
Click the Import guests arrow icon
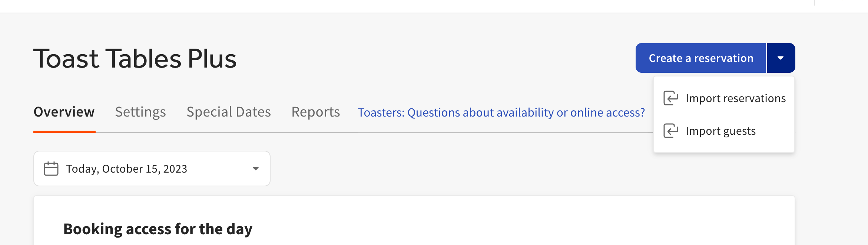[x=670, y=131]
